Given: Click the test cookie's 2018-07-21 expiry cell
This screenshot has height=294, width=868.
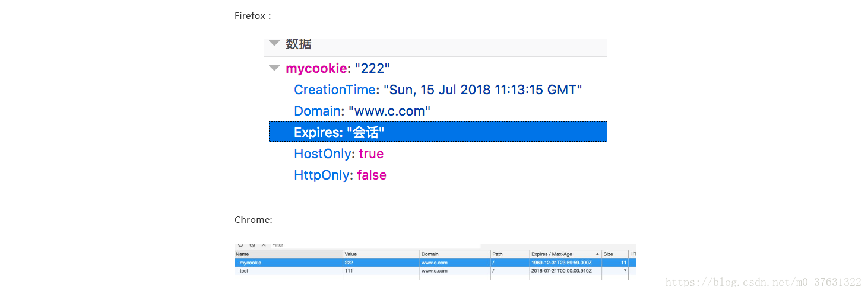Looking at the screenshot, I should point(565,270).
